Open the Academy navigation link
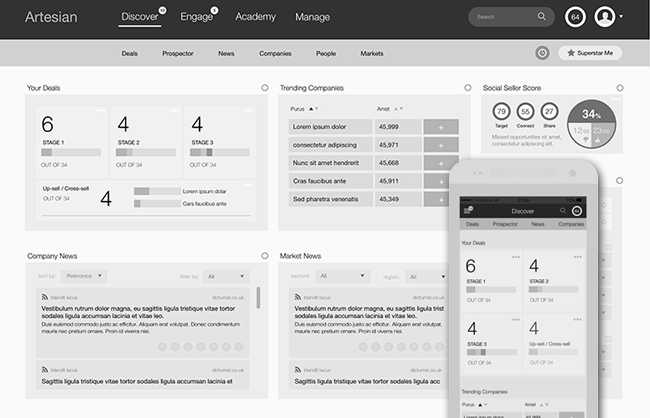 point(255,17)
